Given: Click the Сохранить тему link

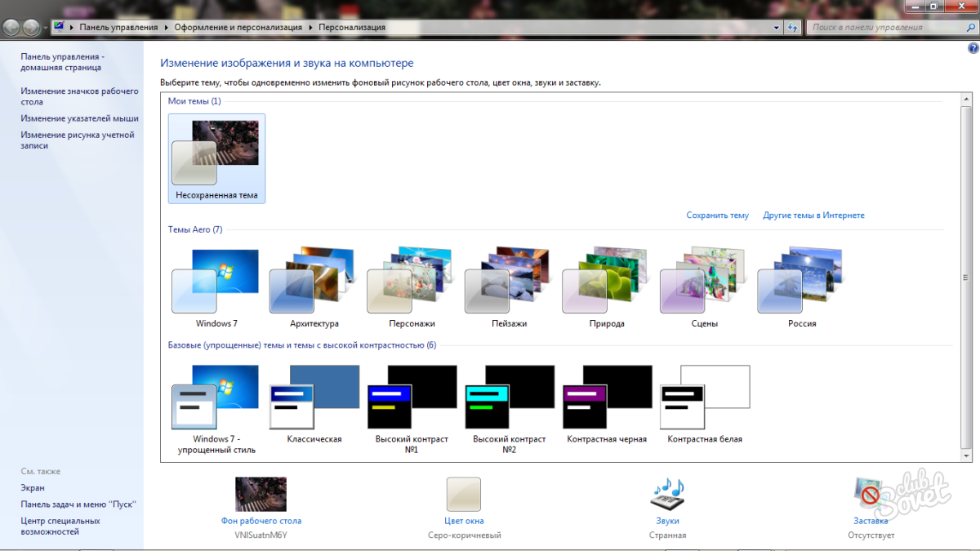Looking at the screenshot, I should click(x=717, y=216).
